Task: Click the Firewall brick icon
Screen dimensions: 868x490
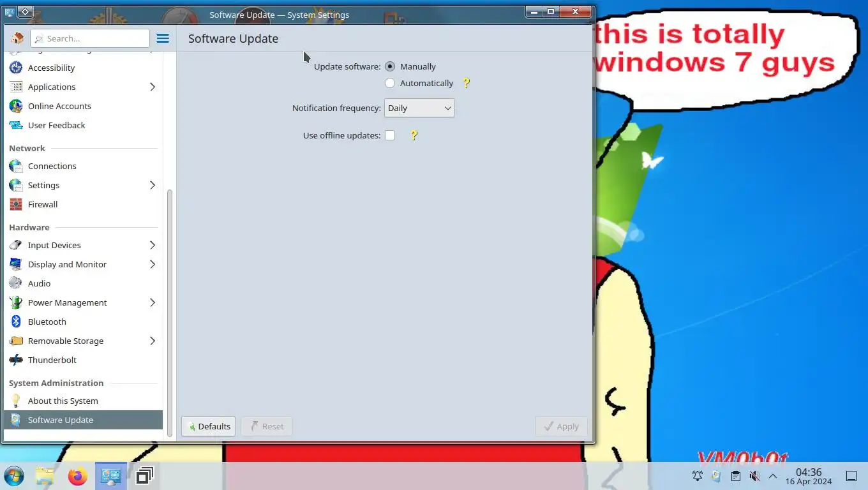Action: 16,204
